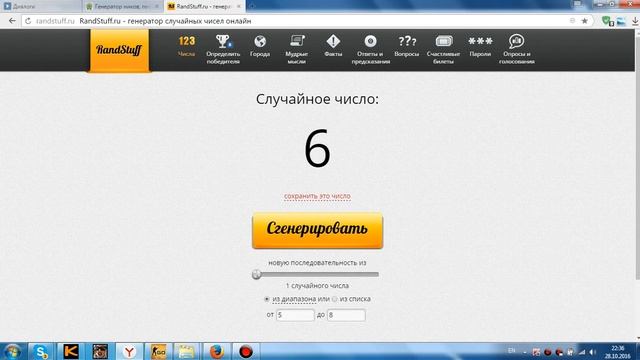Open Ответы и предсказания ball icon
This screenshot has width=640, height=360.
(x=371, y=41)
